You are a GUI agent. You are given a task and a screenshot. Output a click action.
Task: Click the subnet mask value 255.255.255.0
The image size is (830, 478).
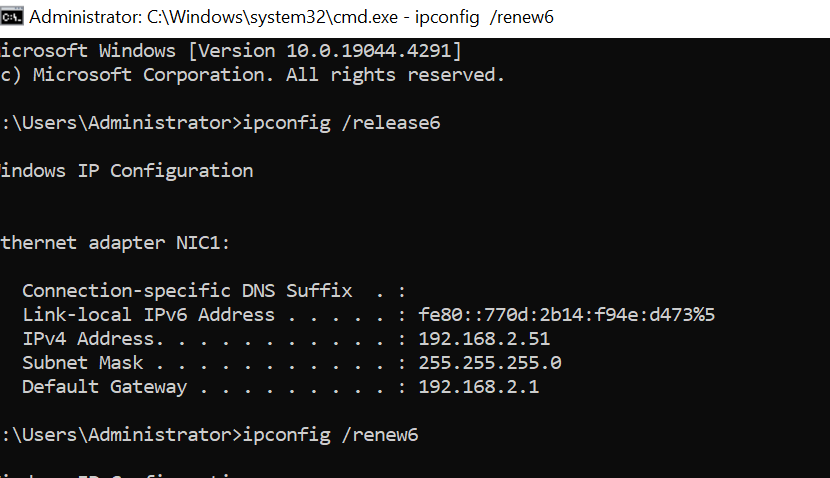(490, 363)
